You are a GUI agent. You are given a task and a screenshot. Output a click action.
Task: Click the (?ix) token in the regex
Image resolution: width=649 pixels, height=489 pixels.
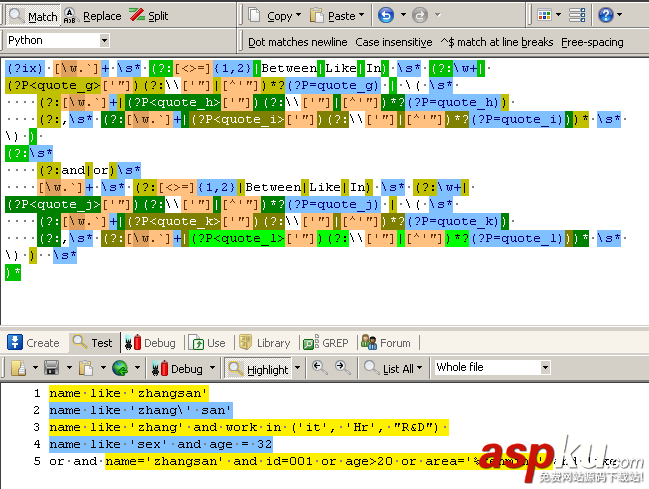24,68
